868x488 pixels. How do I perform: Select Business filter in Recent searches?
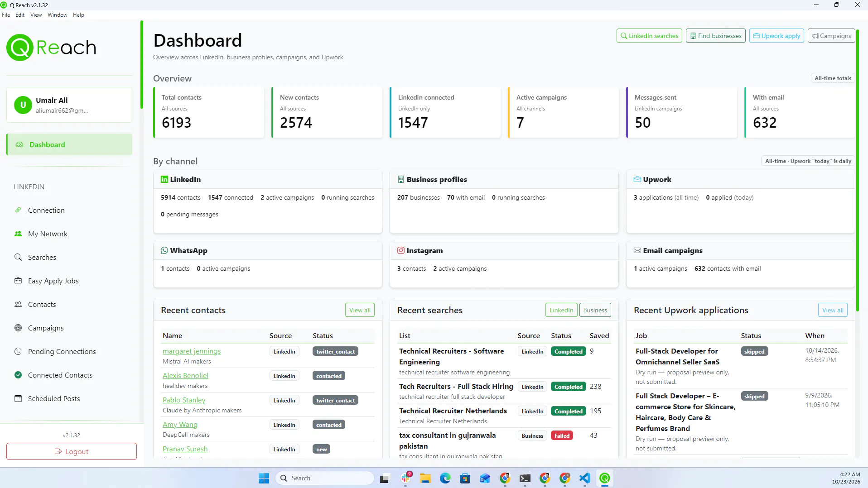coord(595,310)
